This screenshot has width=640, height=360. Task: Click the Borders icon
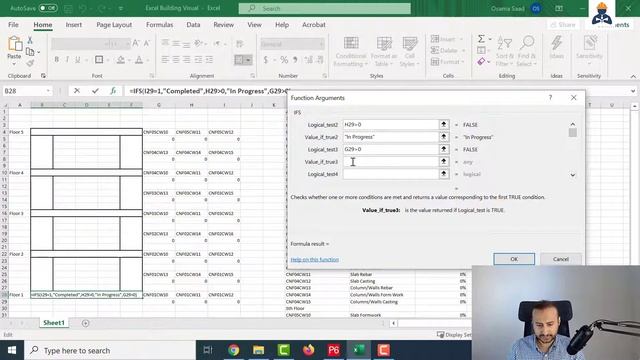tap(99, 60)
